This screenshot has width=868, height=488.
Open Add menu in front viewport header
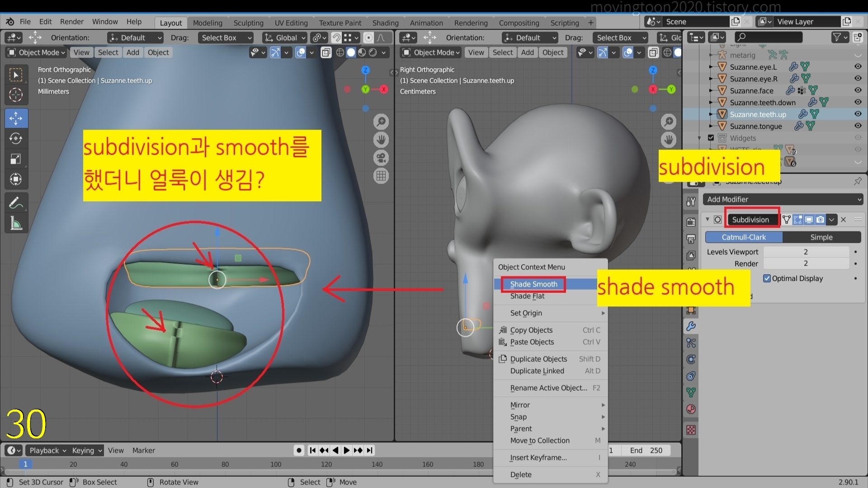tap(132, 52)
